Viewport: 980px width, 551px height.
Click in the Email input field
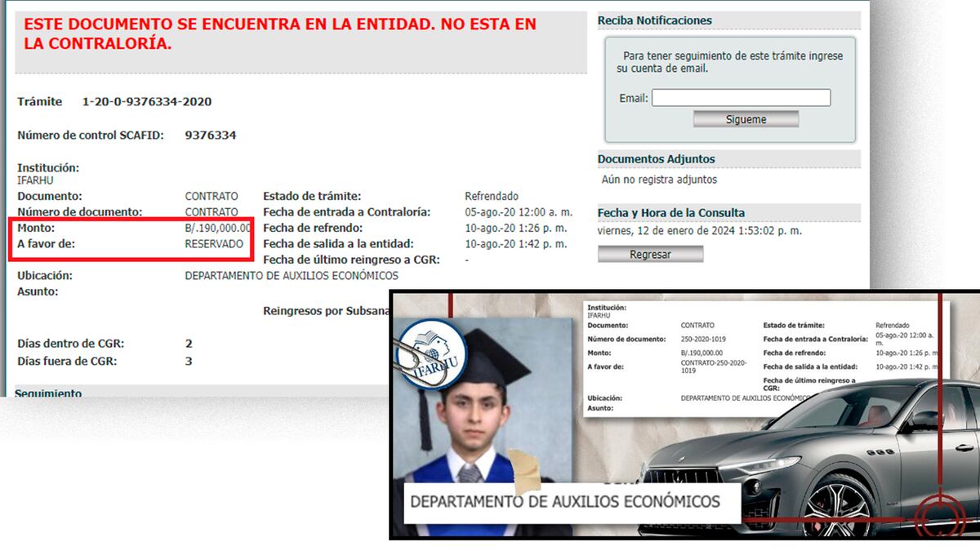click(741, 98)
